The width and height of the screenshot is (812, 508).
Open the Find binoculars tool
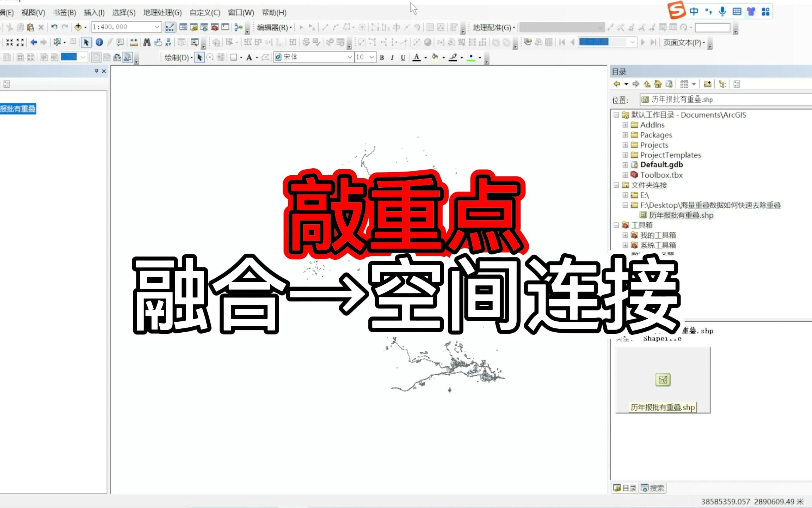click(147, 42)
